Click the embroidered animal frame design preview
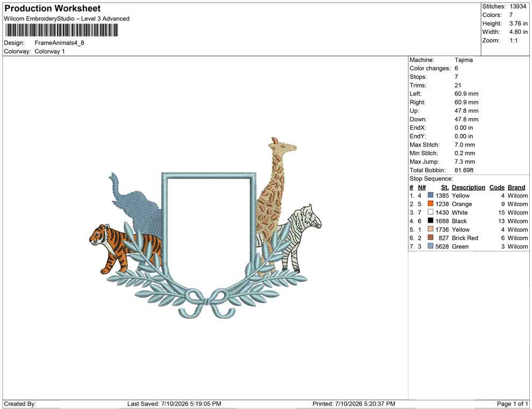Image resolution: width=532 pixels, height=409 pixels. click(x=205, y=228)
